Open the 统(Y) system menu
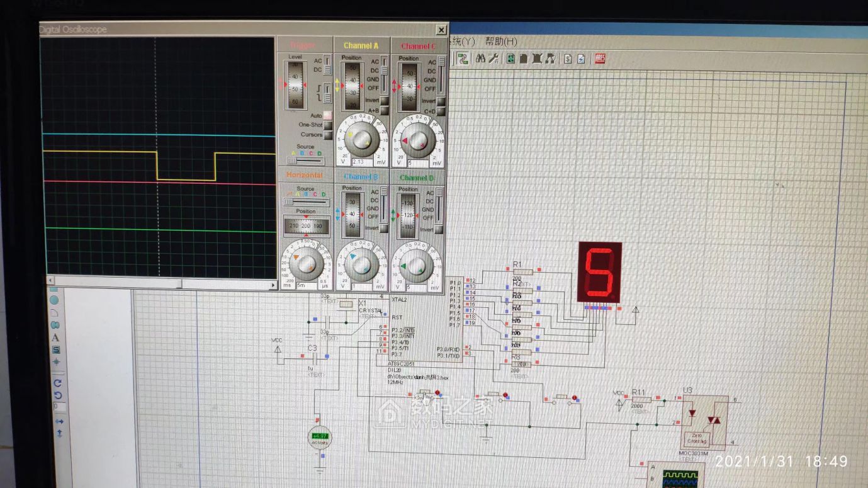 click(464, 40)
